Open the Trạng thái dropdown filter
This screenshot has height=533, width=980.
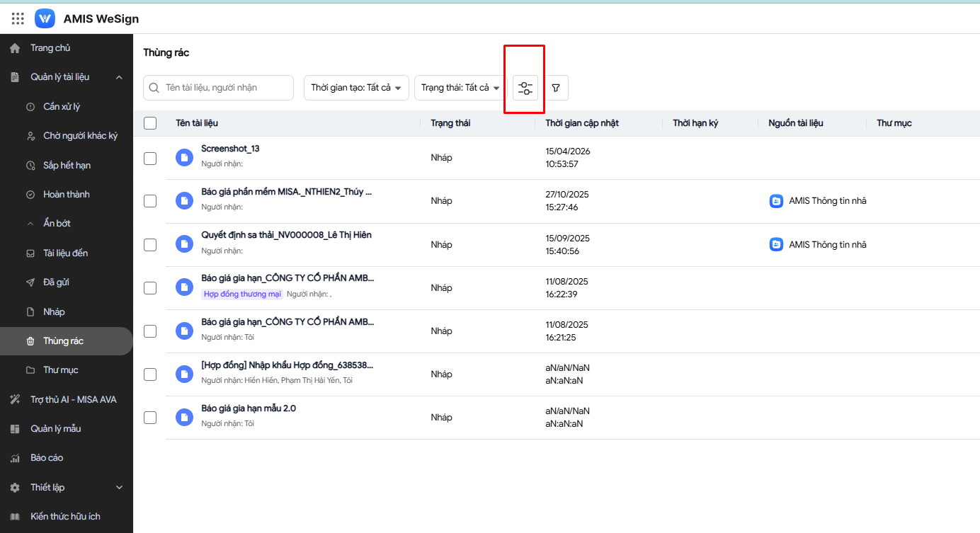[460, 88]
